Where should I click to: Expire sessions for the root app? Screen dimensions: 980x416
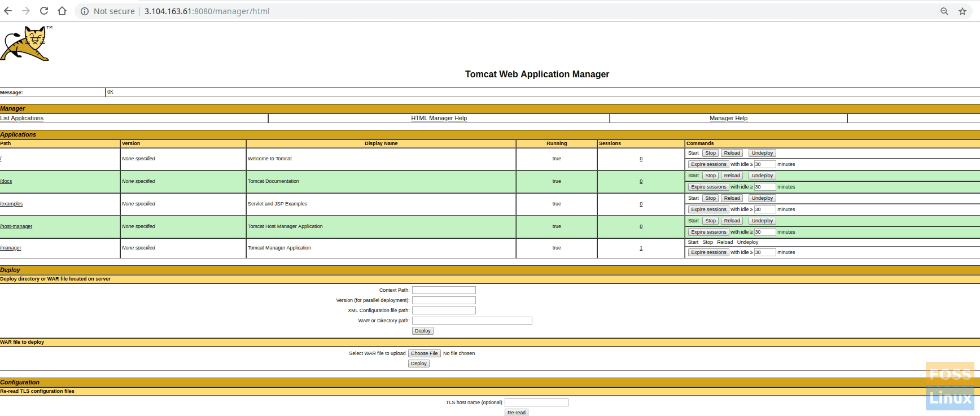(x=708, y=164)
